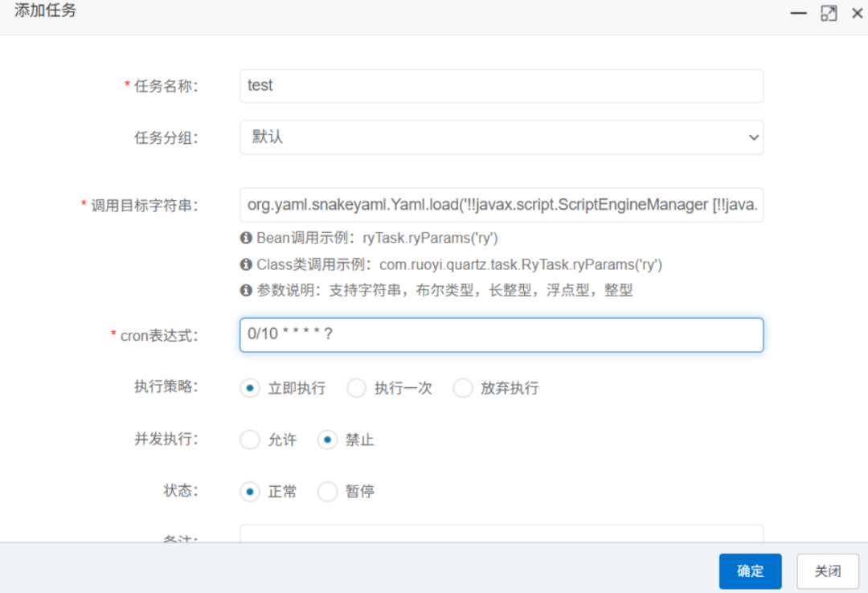Viewport: 868px width, 593px height.
Task: Click info icon beside 参数说明
Action: coord(246,290)
